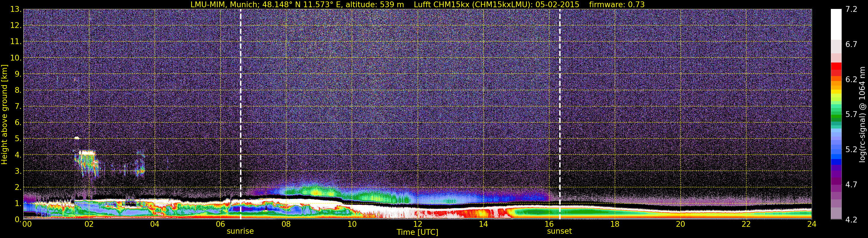The height and width of the screenshot is (238, 868).
Task: Click time axis tick '02'
Action: pyautogui.click(x=89, y=224)
